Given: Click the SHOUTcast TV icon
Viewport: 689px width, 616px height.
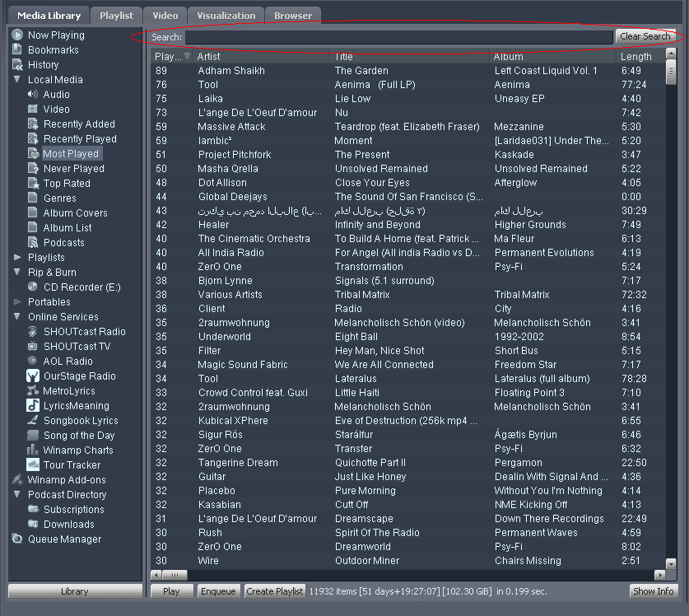Looking at the screenshot, I should 33,346.
